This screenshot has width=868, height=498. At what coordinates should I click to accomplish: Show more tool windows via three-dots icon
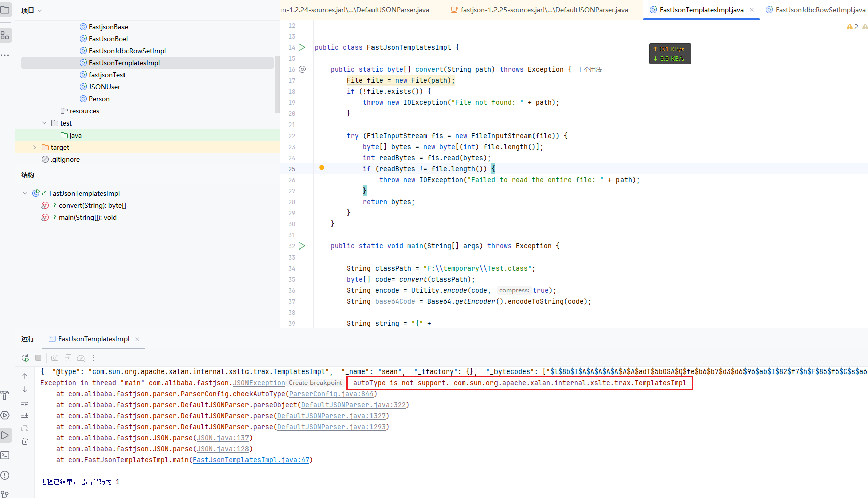point(5,55)
